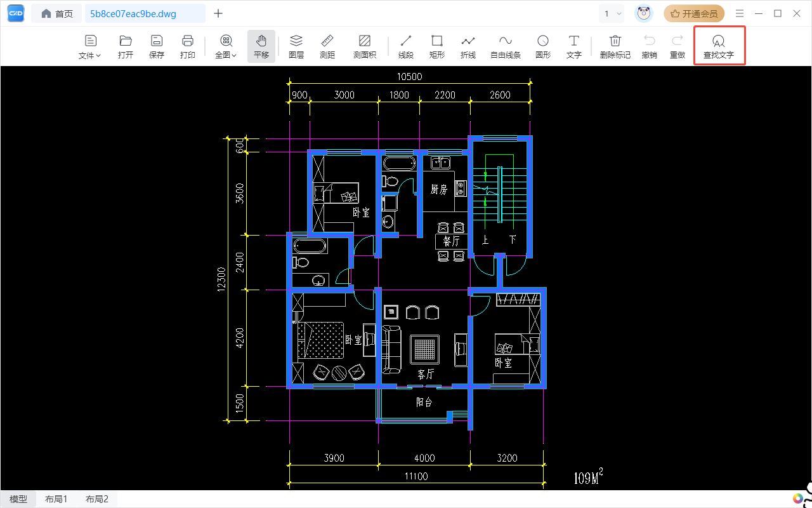Click the 2600 top dimension value
Screen dimensions: 812x508
tap(500, 95)
